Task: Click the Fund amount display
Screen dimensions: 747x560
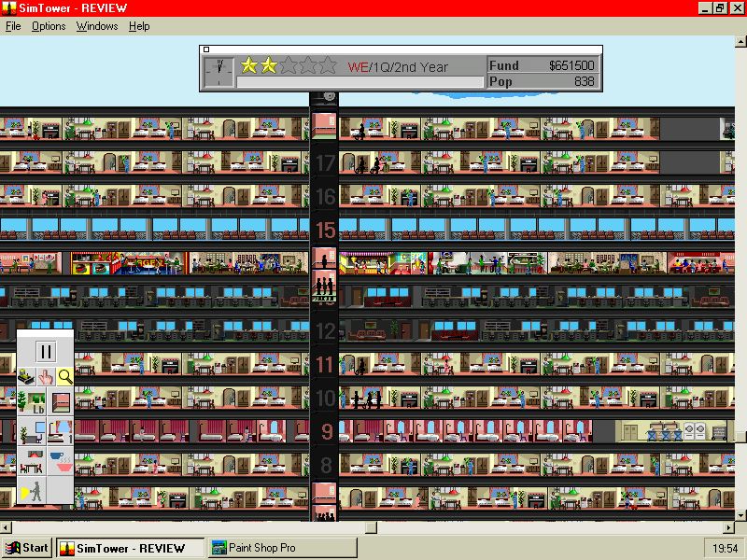Action: point(543,65)
